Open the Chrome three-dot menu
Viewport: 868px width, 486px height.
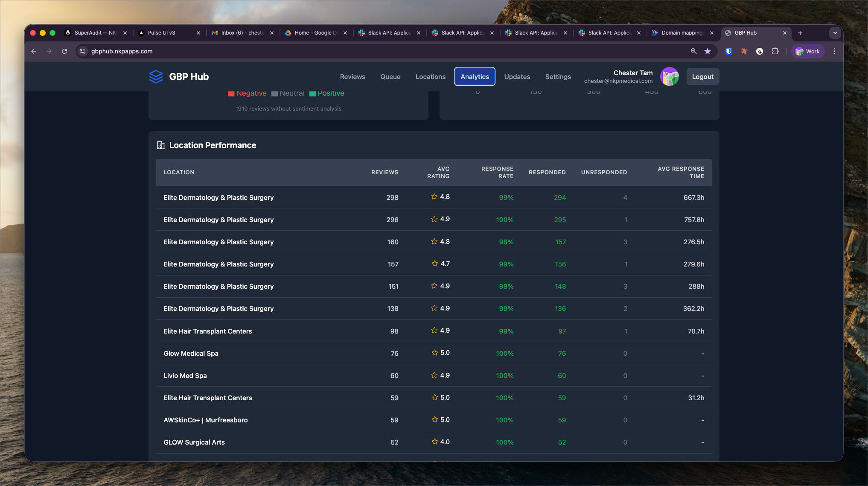[x=834, y=51]
